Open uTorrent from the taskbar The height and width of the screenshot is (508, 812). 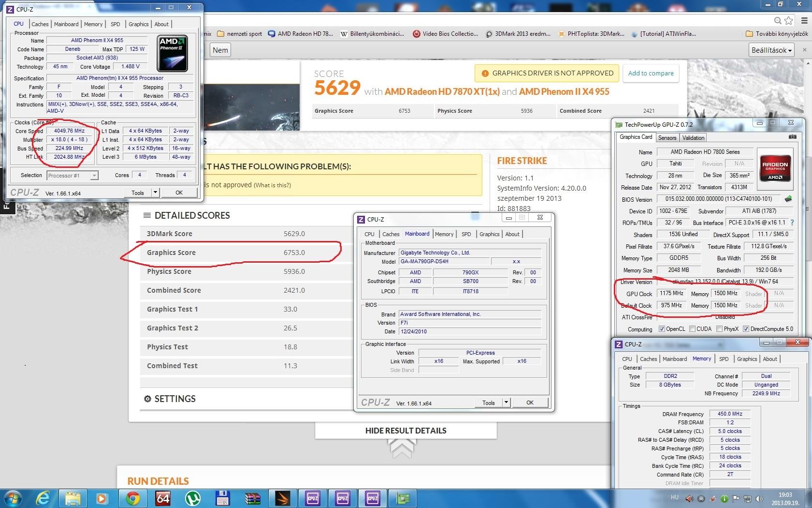[x=193, y=498]
